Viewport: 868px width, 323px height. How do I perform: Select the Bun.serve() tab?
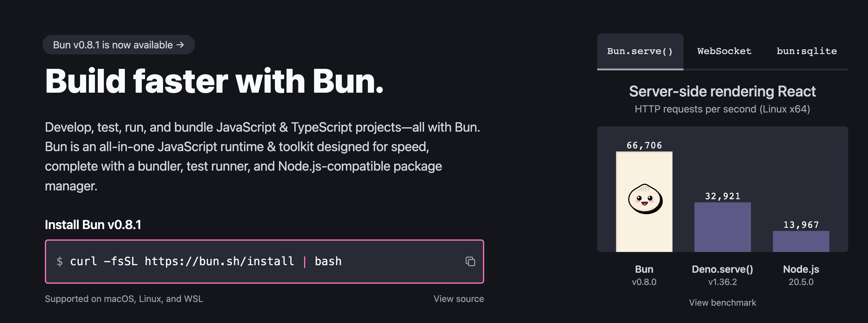(640, 51)
